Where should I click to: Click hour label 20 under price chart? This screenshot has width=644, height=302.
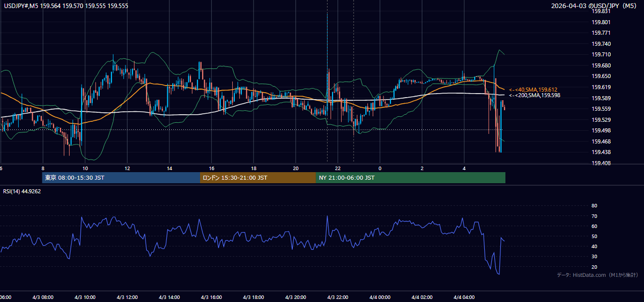coord(296,168)
